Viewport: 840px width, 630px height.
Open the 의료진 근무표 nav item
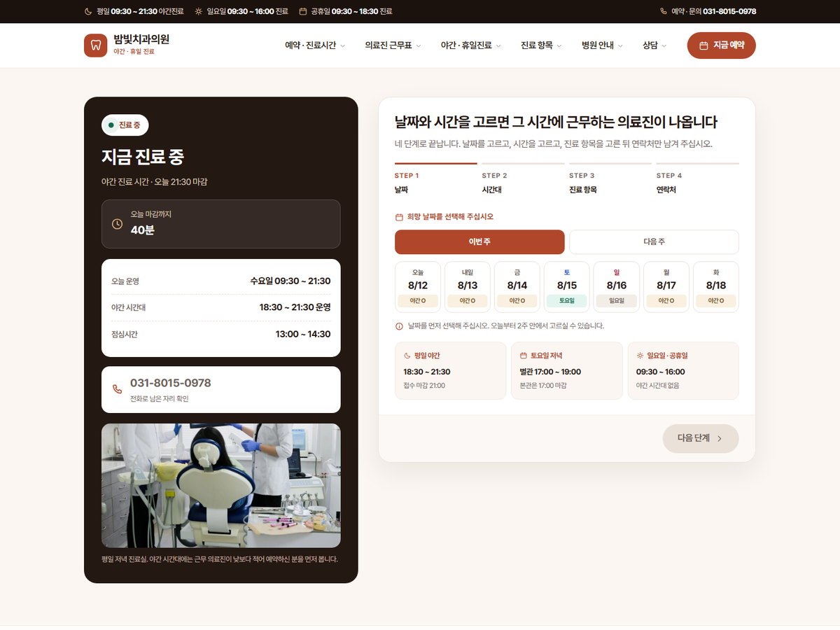tap(393, 45)
